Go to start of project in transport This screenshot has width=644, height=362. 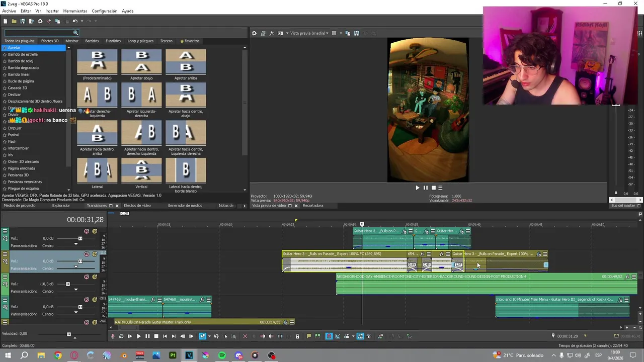(165, 336)
